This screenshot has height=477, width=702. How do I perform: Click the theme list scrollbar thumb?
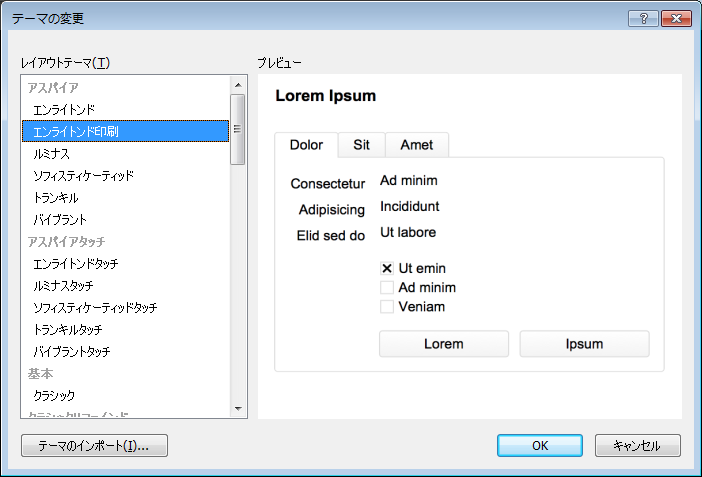(x=238, y=129)
